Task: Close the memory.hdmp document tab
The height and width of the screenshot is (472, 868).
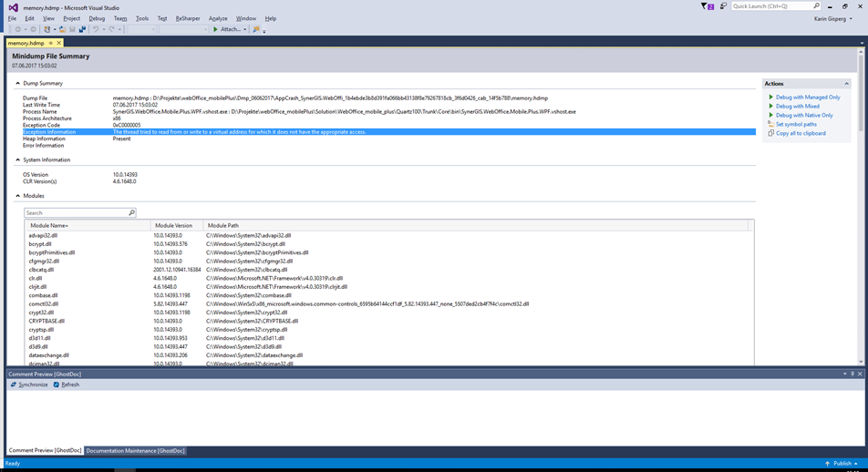Action: pos(58,43)
